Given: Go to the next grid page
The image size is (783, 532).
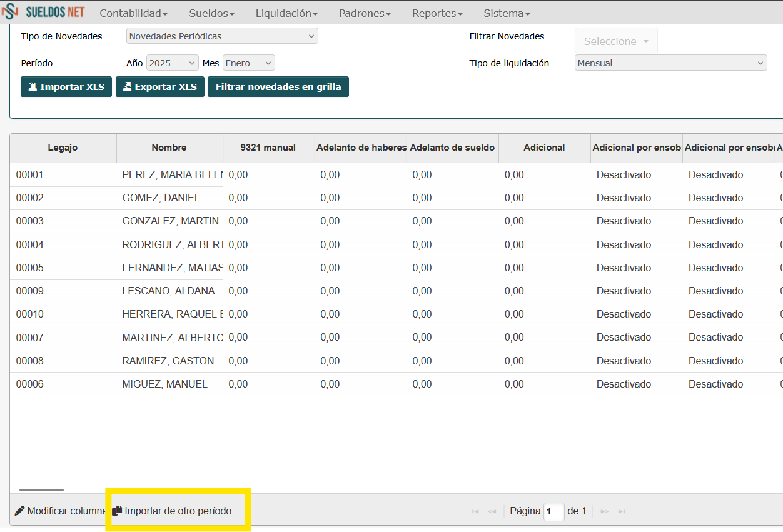Looking at the screenshot, I should (x=604, y=511).
